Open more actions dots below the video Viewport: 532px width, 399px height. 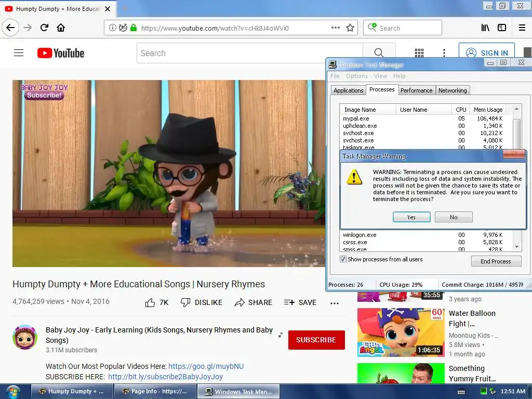click(x=335, y=303)
